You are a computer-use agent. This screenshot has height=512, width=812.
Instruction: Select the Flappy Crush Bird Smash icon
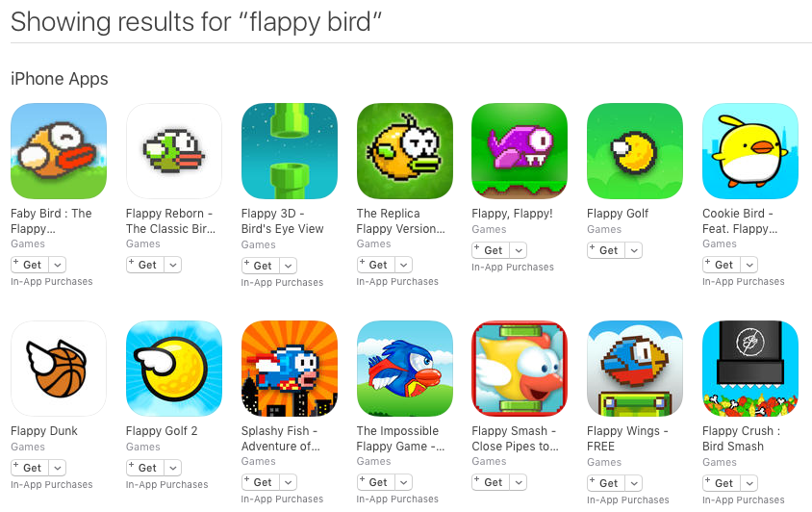[x=750, y=369]
